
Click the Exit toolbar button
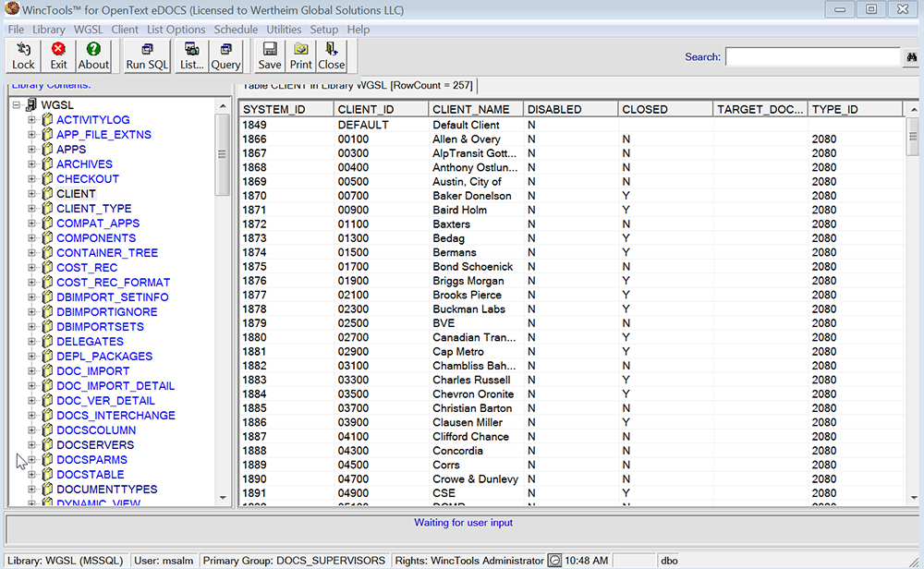pyautogui.click(x=58, y=56)
